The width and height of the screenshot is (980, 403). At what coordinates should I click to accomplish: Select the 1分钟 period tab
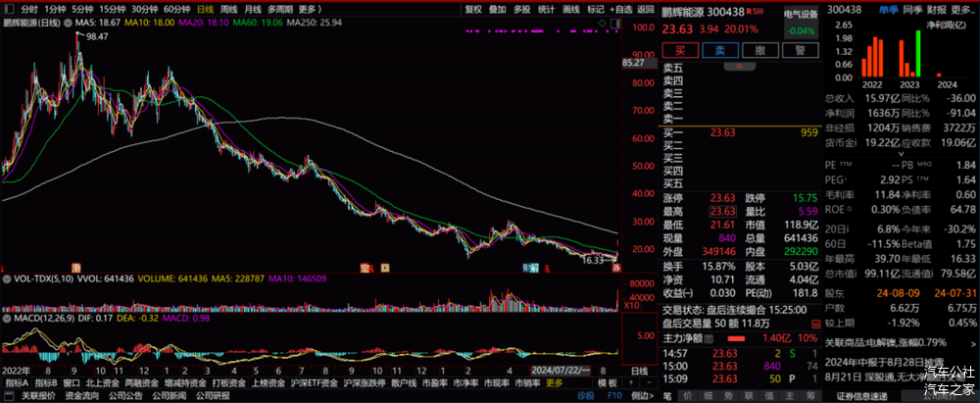(x=56, y=10)
